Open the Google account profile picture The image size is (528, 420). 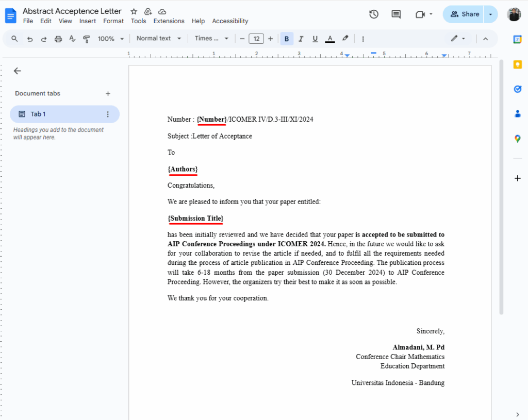pos(514,14)
